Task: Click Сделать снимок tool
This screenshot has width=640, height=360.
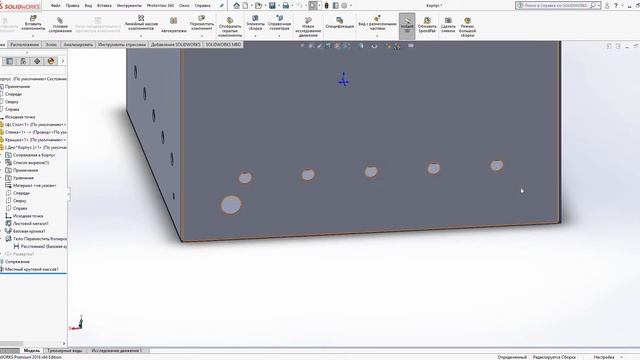Action: point(448,25)
